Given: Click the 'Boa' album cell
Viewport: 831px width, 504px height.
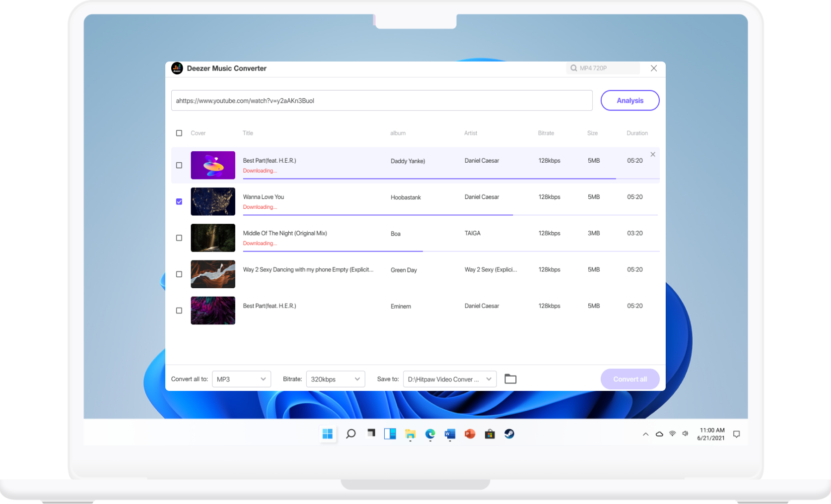Looking at the screenshot, I should (395, 234).
